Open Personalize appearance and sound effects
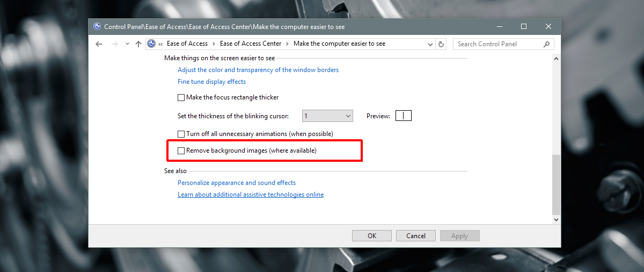This screenshot has height=272, width=644. click(x=237, y=183)
